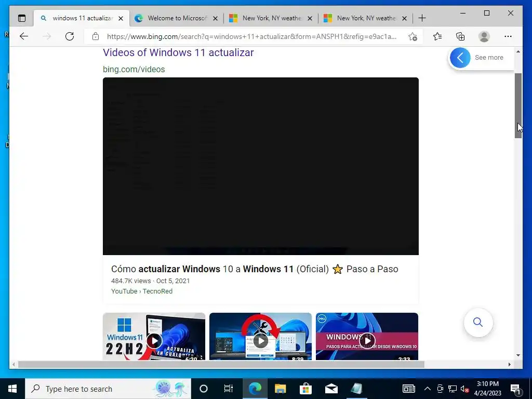The width and height of the screenshot is (532, 399).
Task: Click '484.7K views · Oct 5, 2021' text
Action: click(150, 281)
